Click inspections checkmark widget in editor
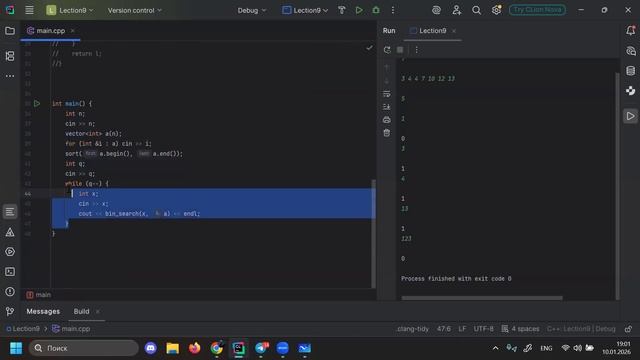This screenshot has height=360, width=640. [x=369, y=48]
